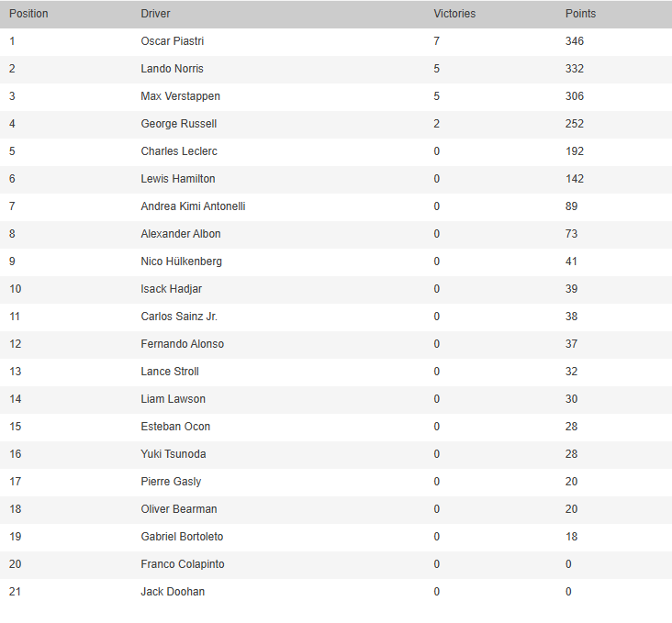Click Fernando Alonso's name
Viewport: 672px width, 623px height.
coord(182,344)
